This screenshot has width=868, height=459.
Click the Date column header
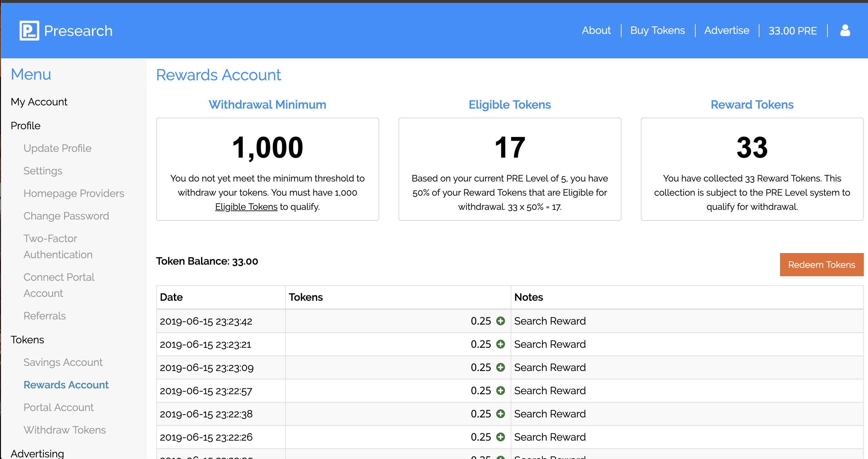[x=171, y=297]
